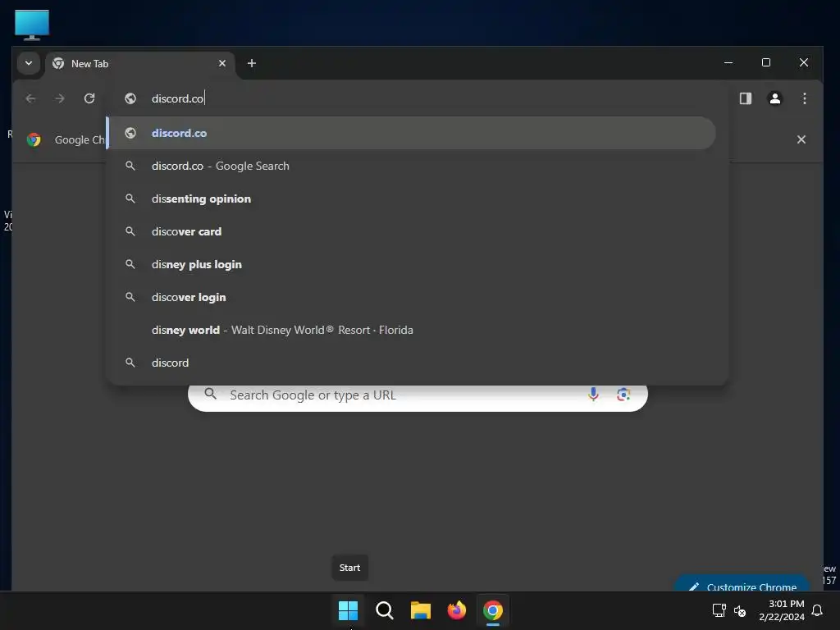Go back using the back arrow
Screen dimensions: 840x630
coord(30,98)
